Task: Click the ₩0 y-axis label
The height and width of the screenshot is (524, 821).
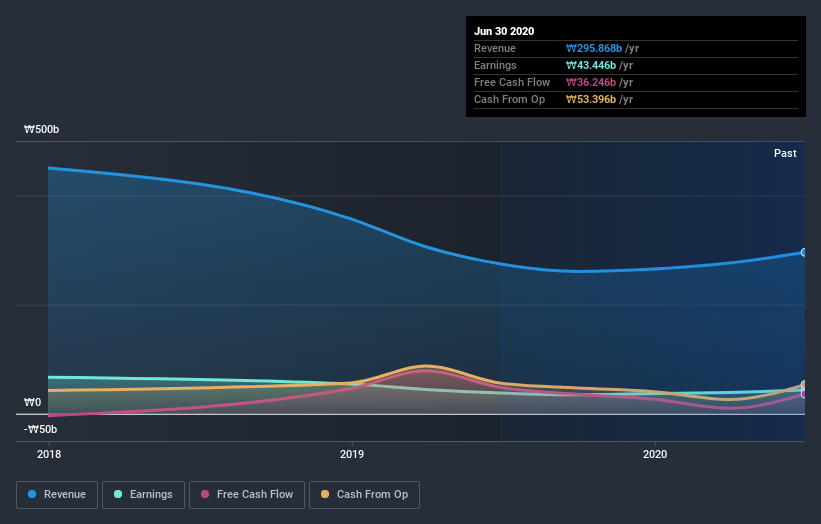Action: [x=32, y=403]
